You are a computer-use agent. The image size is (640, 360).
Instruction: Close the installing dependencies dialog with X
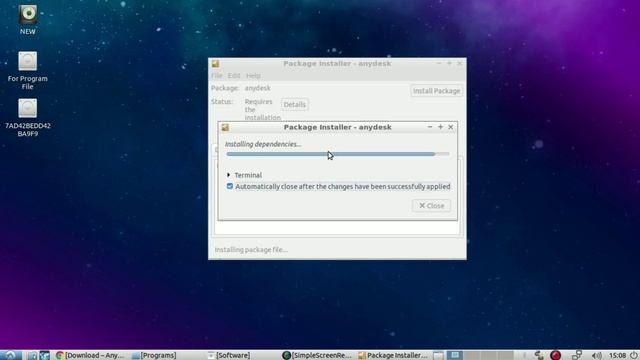(x=451, y=127)
